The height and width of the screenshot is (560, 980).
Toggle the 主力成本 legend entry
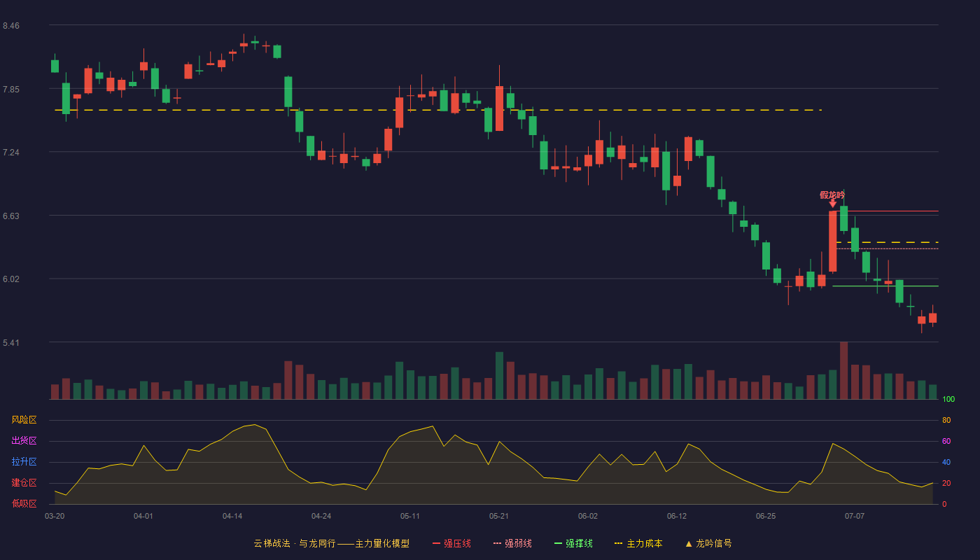(x=638, y=543)
